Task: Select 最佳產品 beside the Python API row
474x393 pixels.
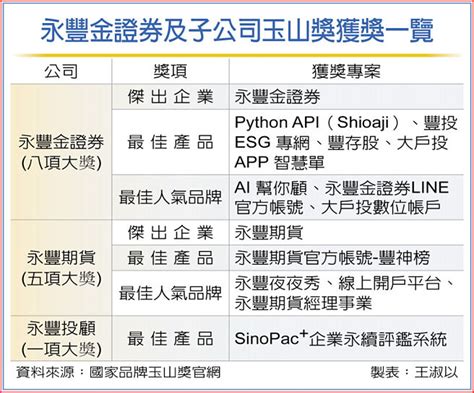Action: 170,142
